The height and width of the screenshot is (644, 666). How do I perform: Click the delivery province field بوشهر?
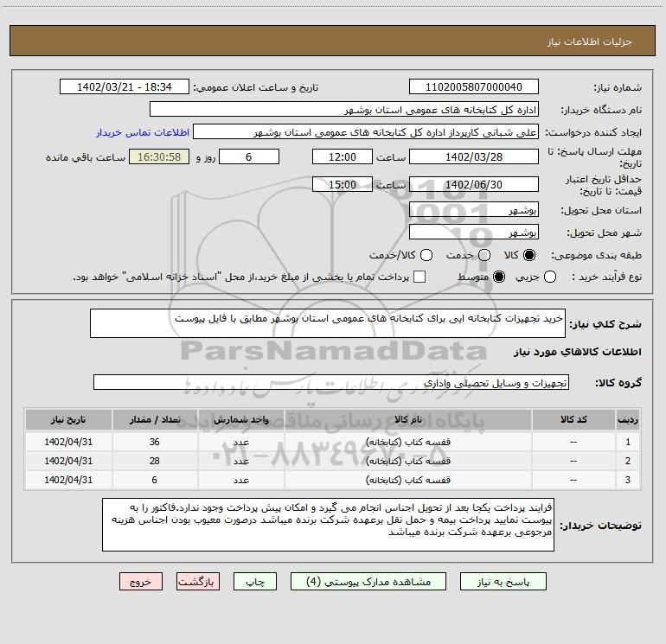474,209
